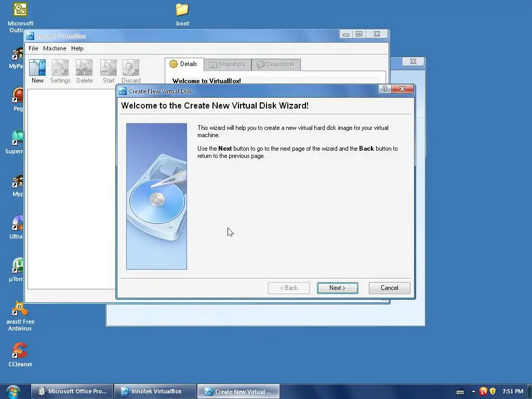Viewport: 532px width, 399px height.
Task: Switch to Microsoft Office Pro taskbar item
Action: click(72, 391)
